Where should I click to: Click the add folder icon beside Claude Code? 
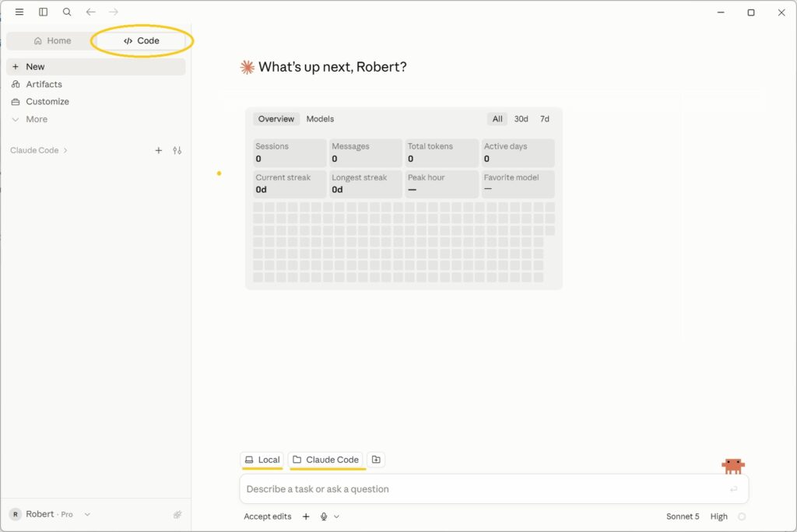click(x=376, y=460)
